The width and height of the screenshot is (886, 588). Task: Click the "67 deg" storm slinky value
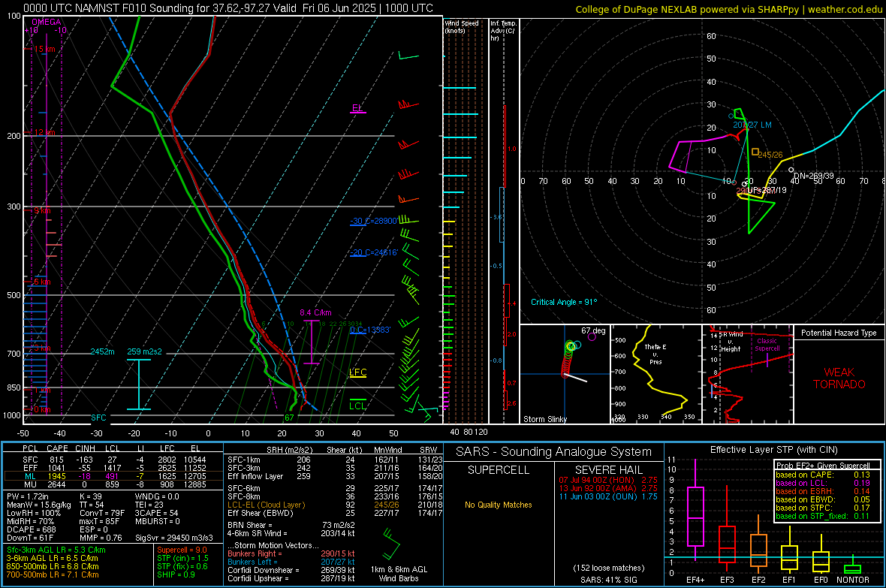pos(593,330)
